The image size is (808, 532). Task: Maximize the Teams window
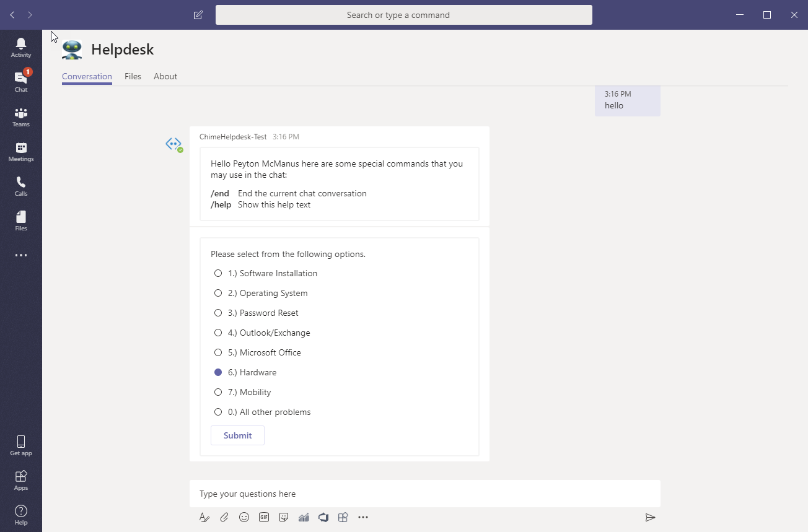(767, 15)
